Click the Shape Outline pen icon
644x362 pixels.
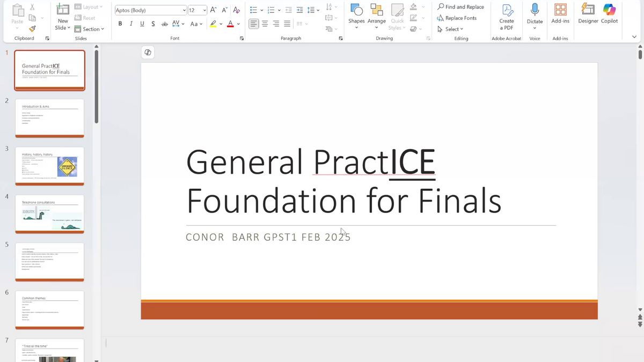[413, 18]
